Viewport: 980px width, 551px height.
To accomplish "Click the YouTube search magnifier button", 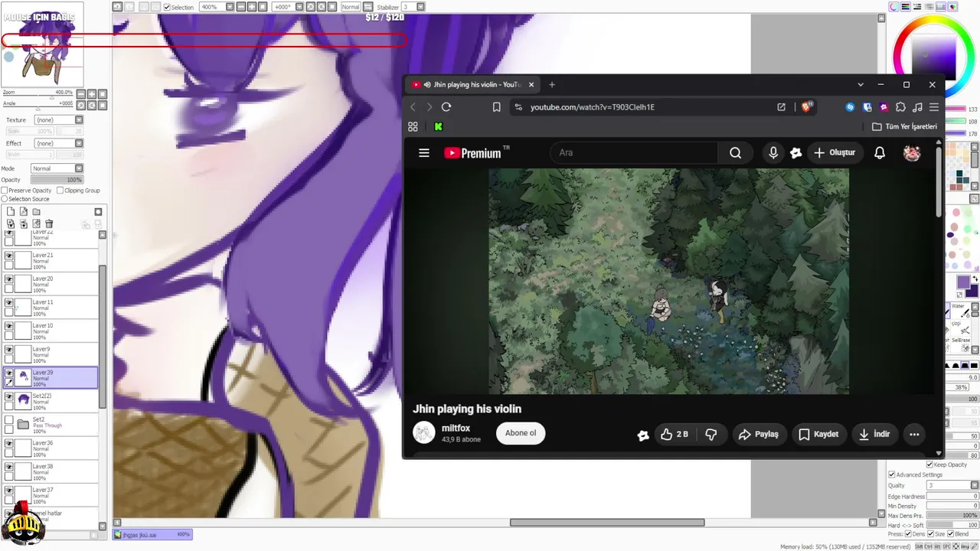I will click(735, 153).
